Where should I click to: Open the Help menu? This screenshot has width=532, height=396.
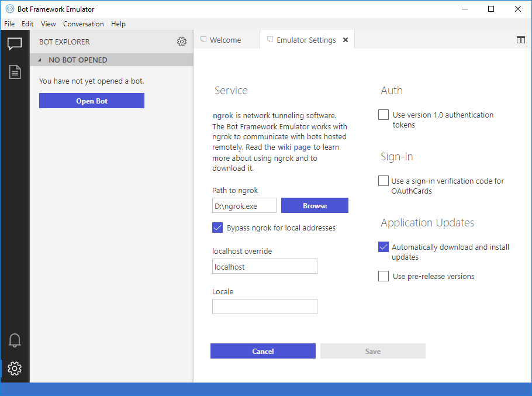119,24
